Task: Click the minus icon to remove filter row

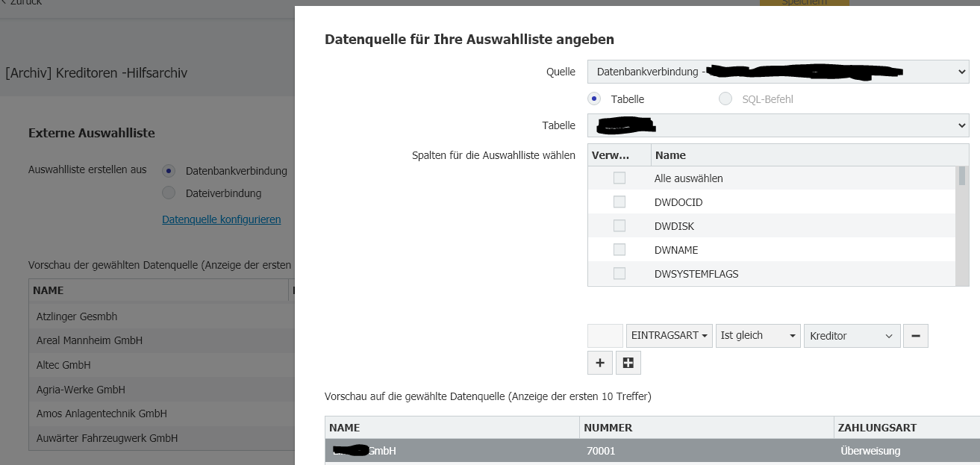Action: tap(915, 336)
